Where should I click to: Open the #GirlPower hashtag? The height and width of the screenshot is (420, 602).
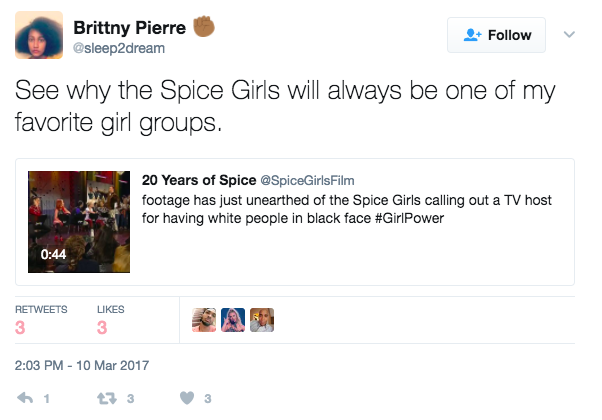click(409, 218)
